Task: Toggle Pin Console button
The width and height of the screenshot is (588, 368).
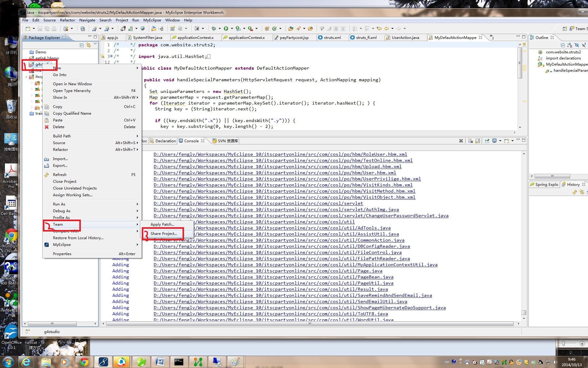Action: [487, 141]
